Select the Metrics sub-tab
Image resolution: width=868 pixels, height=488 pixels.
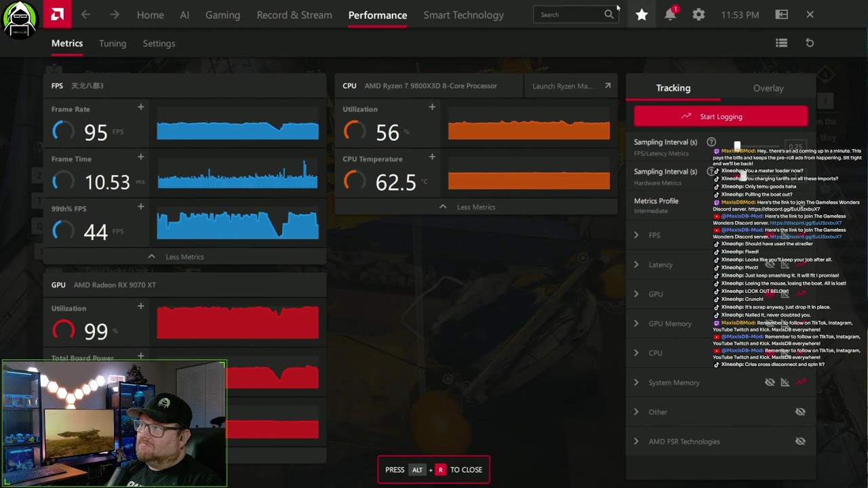coord(67,43)
